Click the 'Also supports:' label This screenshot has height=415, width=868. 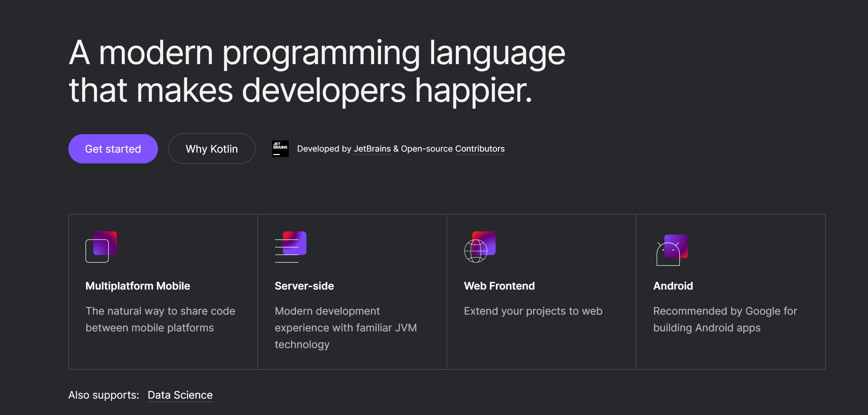pos(104,395)
